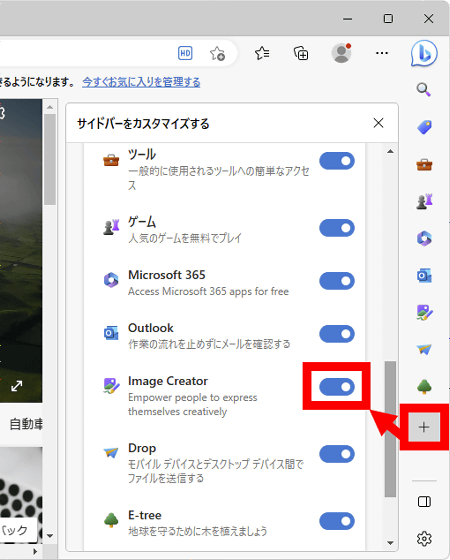Select the Outlook title text

(151, 328)
